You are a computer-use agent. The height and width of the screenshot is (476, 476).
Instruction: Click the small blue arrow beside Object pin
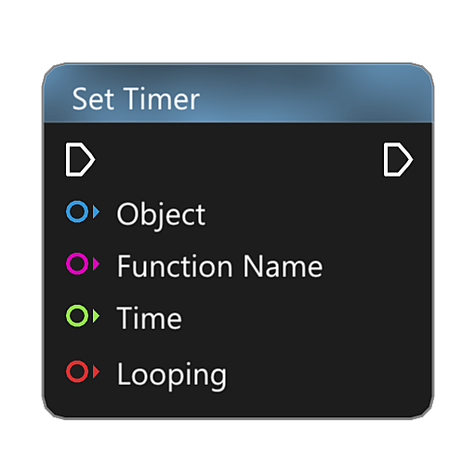click(96, 212)
